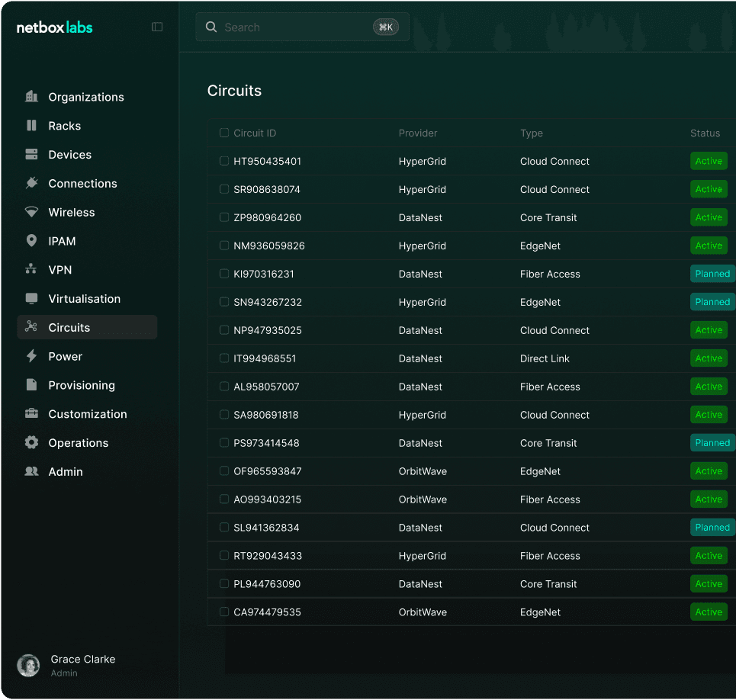Tick the checkbox for circuit CA974479535
The image size is (736, 700).
point(224,612)
